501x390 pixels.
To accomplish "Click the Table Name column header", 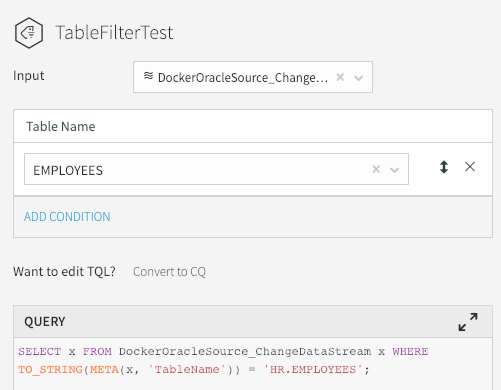I will pyautogui.click(x=61, y=127).
